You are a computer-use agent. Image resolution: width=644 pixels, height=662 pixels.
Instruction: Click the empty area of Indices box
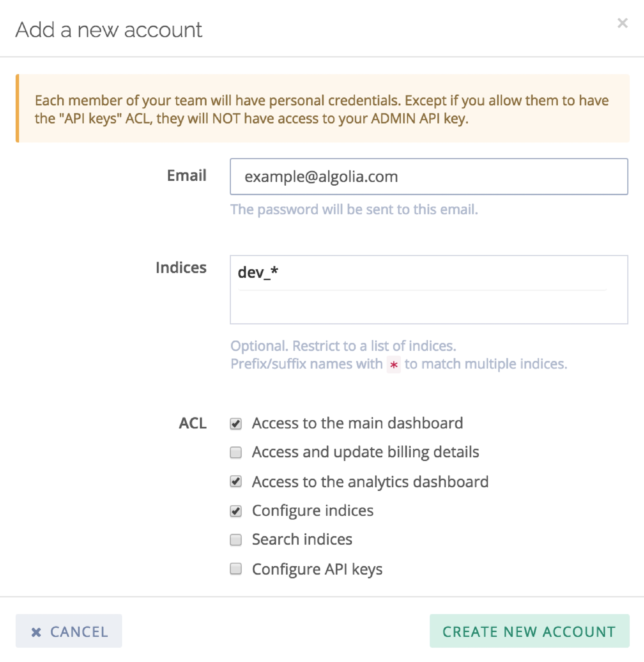[428, 307]
